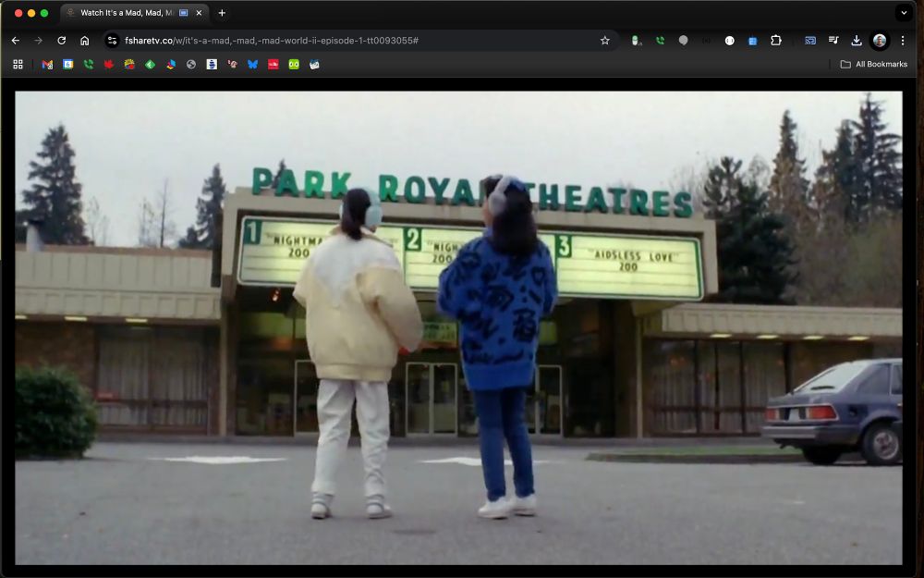Open the Chrome three-dot menu
This screenshot has height=578, width=924.
point(902,41)
